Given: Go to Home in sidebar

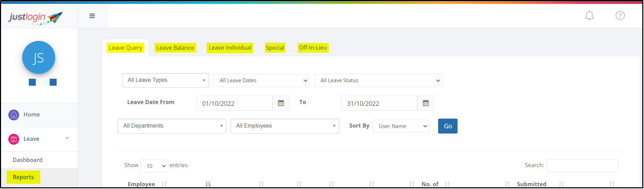Looking at the screenshot, I should [32, 115].
